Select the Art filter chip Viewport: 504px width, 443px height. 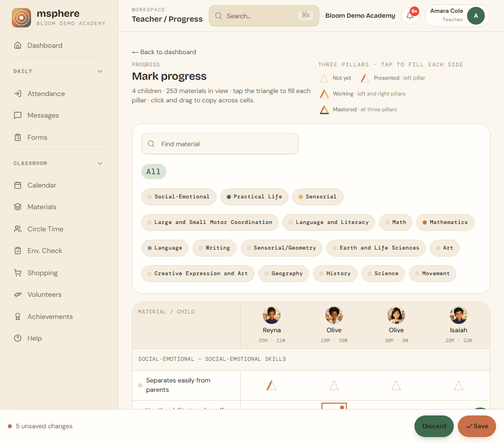pyautogui.click(x=444, y=248)
